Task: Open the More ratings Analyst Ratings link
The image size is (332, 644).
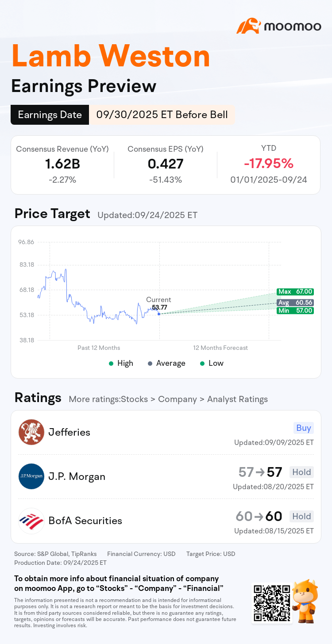Action: click(x=168, y=399)
